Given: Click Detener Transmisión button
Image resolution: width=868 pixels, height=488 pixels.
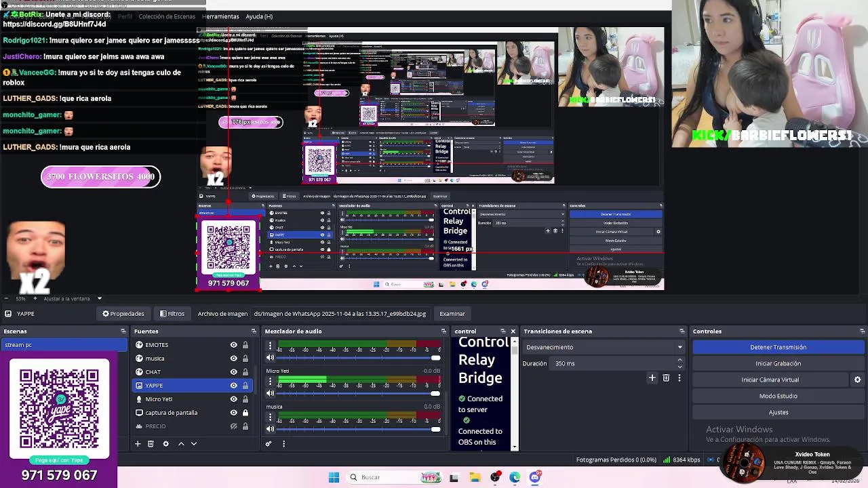Looking at the screenshot, I should pos(778,347).
